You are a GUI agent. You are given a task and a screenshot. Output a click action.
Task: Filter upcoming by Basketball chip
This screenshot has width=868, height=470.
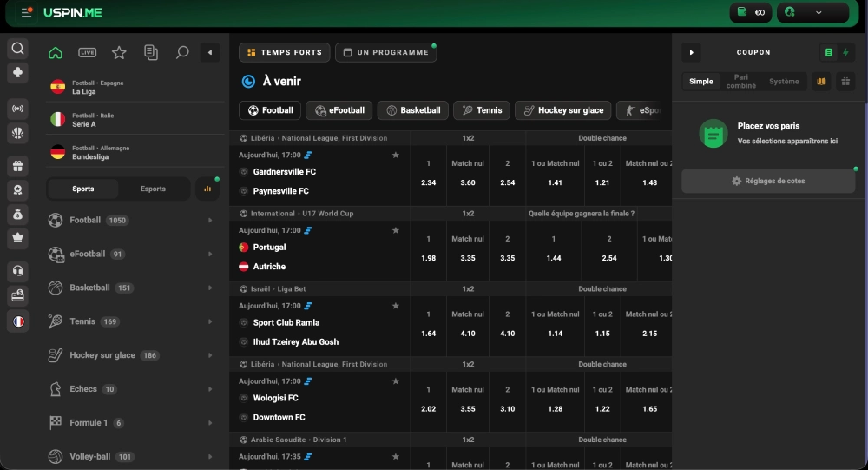coord(413,110)
